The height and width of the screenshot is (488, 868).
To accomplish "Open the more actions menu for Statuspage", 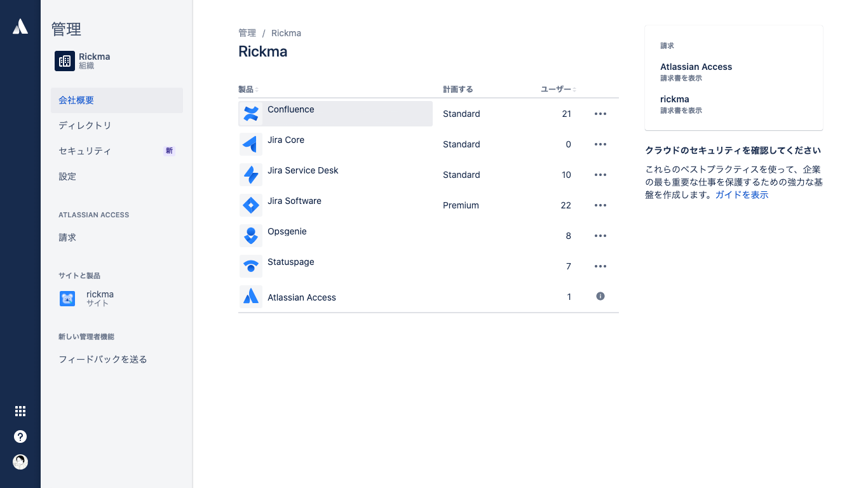I will pyautogui.click(x=600, y=266).
